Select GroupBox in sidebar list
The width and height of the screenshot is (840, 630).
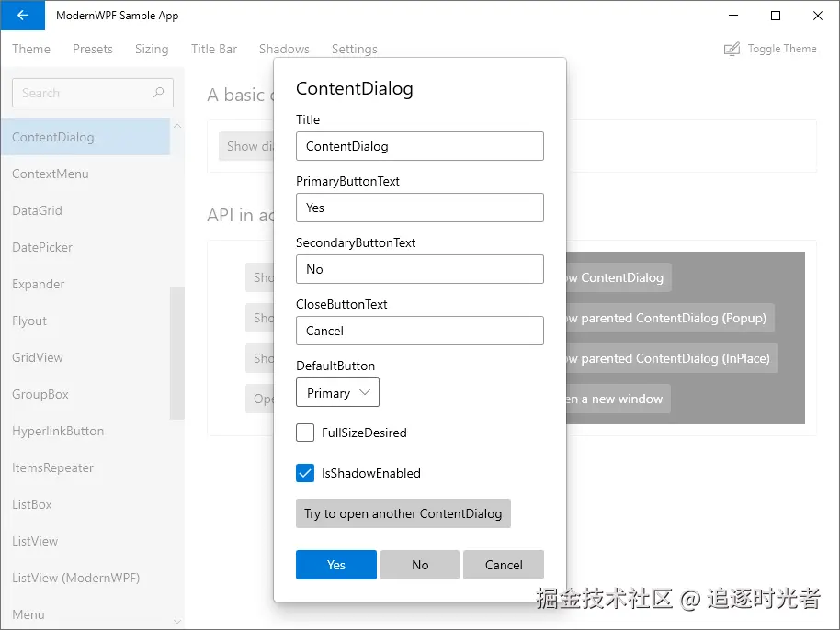pos(85,395)
